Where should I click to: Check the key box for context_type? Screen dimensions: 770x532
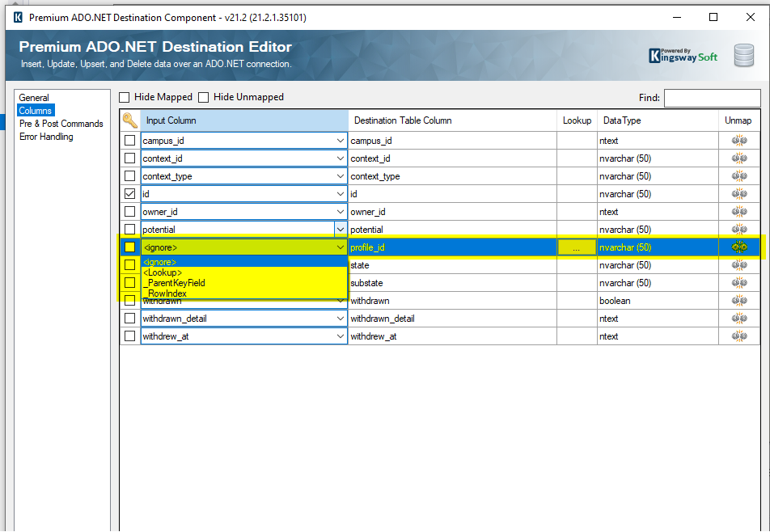[x=129, y=175]
